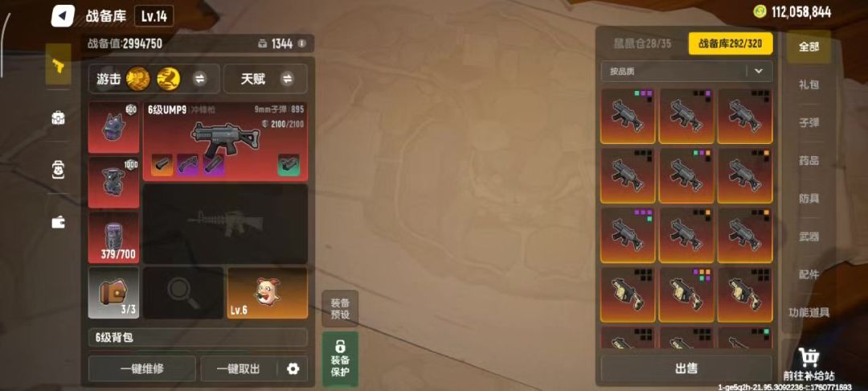This screenshot has height=391, width=868.
Task: Click the 出售 sell button
Action: click(686, 368)
